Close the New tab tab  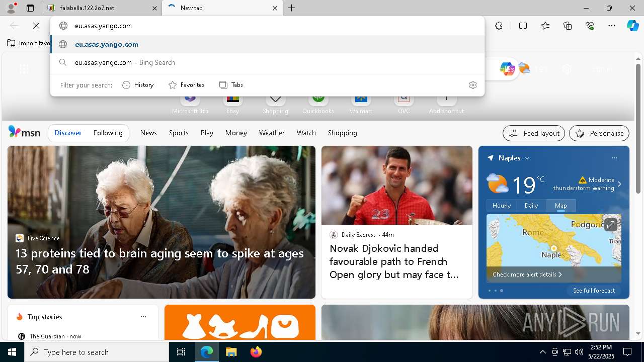coord(275,8)
